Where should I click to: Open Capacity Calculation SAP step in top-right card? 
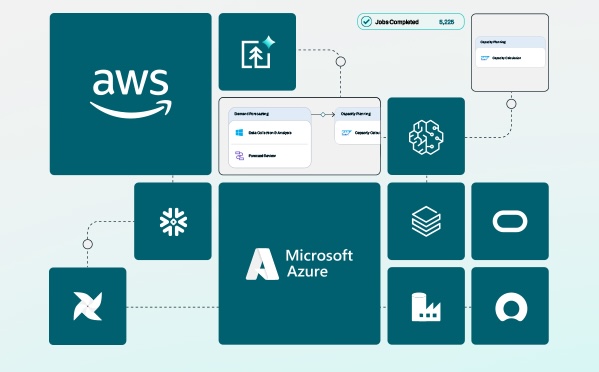pyautogui.click(x=510, y=58)
